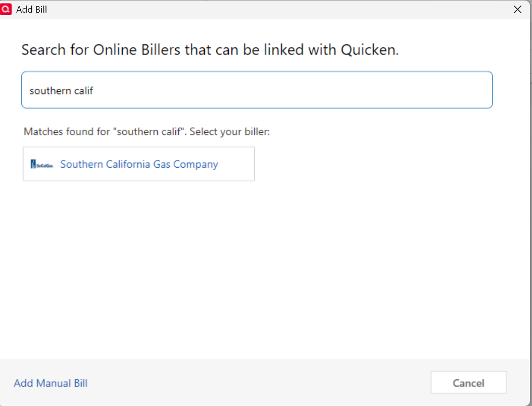Viewport: 532px width, 406px height.
Task: Click the empty right end of the search box
Action: [x=455, y=90]
